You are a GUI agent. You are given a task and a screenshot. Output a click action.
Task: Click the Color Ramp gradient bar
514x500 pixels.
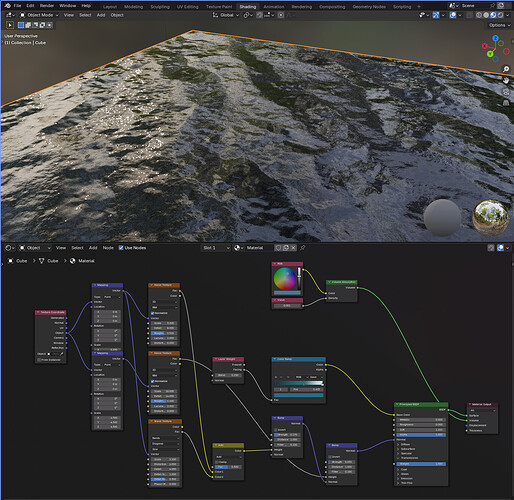(299, 383)
